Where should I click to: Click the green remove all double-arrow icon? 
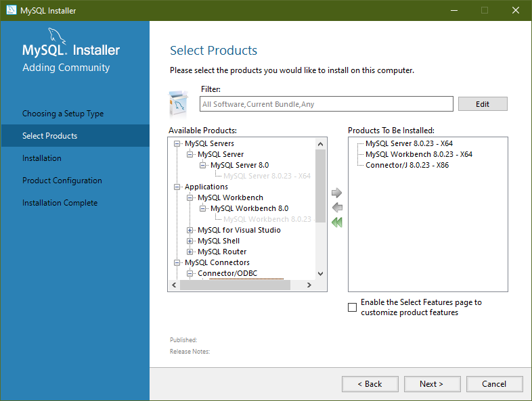tap(337, 222)
